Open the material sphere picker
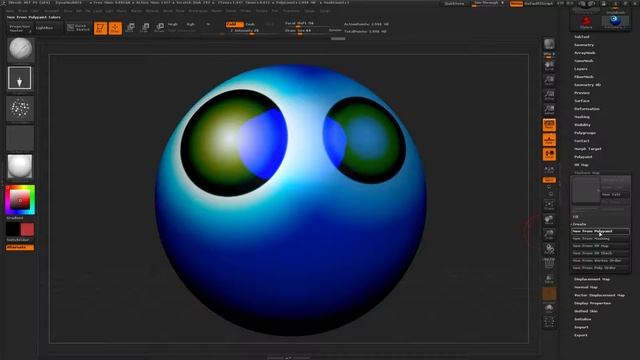This screenshot has height=360, width=640. [x=20, y=167]
